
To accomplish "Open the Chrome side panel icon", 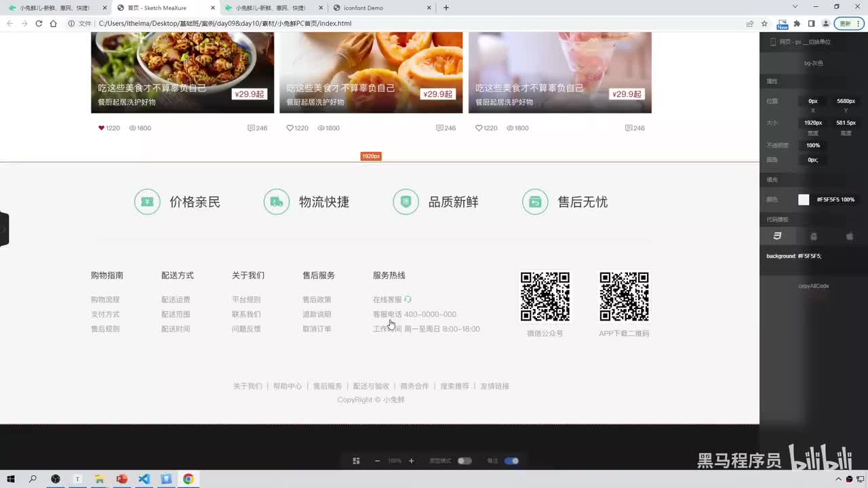I will (811, 24).
